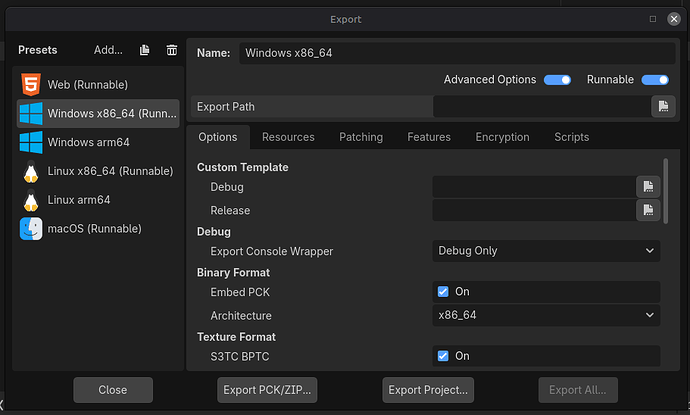Click the Architecture property label
The width and height of the screenshot is (690, 415).
pyautogui.click(x=241, y=316)
